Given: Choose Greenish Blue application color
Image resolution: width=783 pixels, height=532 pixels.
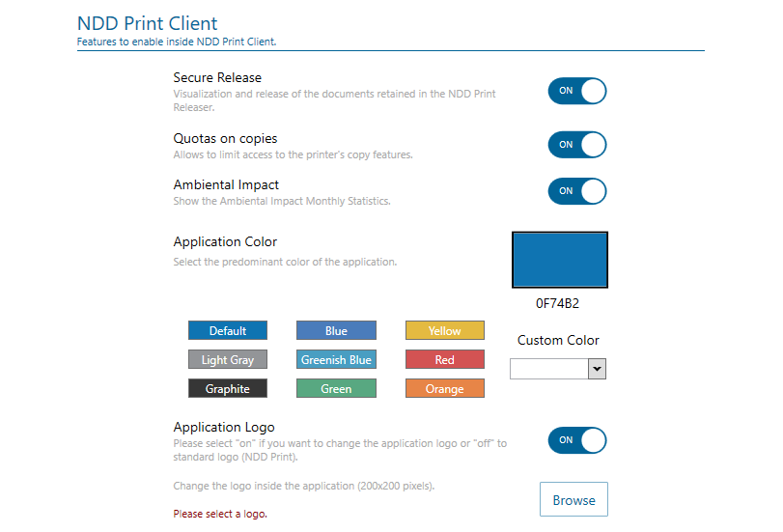Looking at the screenshot, I should point(336,360).
